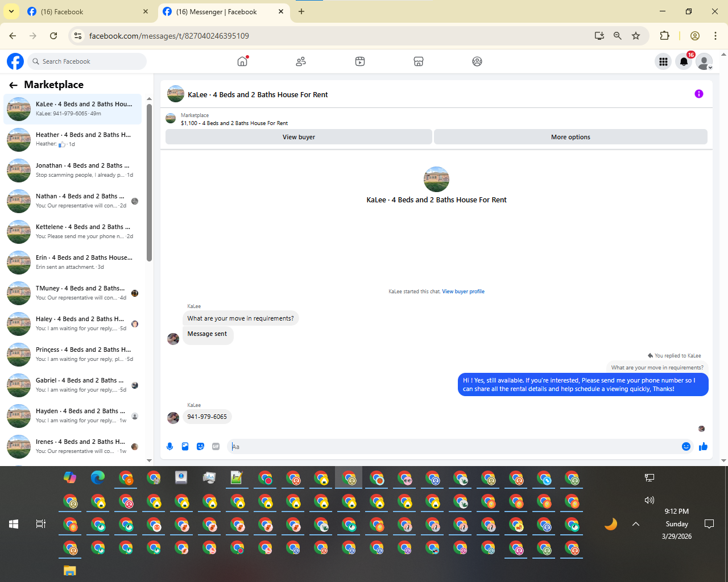
Task: View site information icon beside the URL
Action: [78, 36]
